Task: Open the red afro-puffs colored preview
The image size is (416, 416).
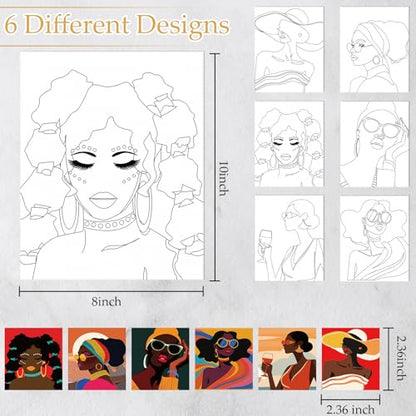Action: pos(34,359)
